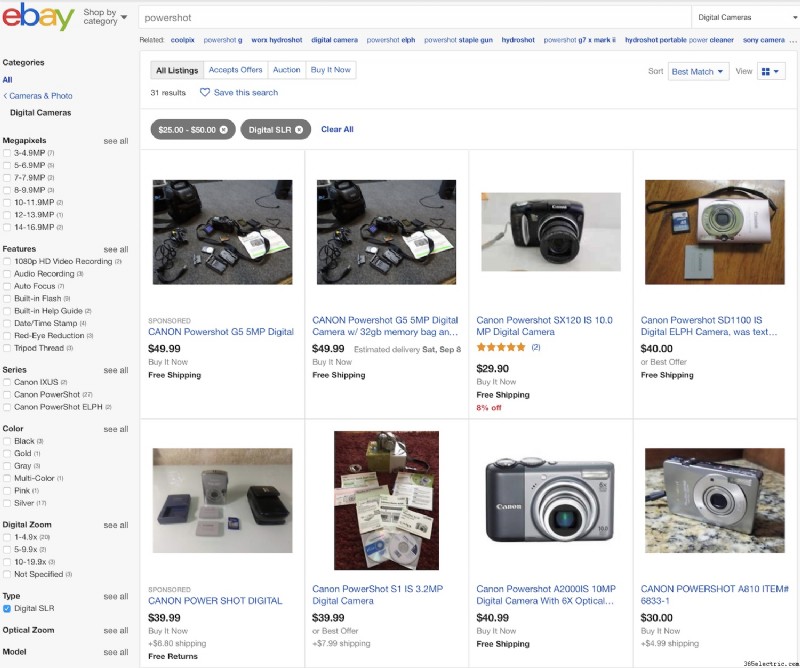
Task: Open the Shop by category arrow
Action: click(x=124, y=17)
